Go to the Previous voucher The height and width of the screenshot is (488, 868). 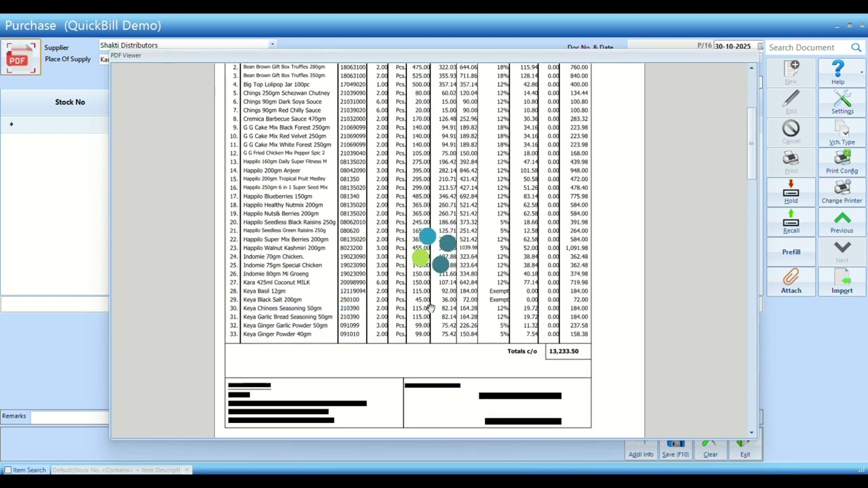[x=842, y=222]
